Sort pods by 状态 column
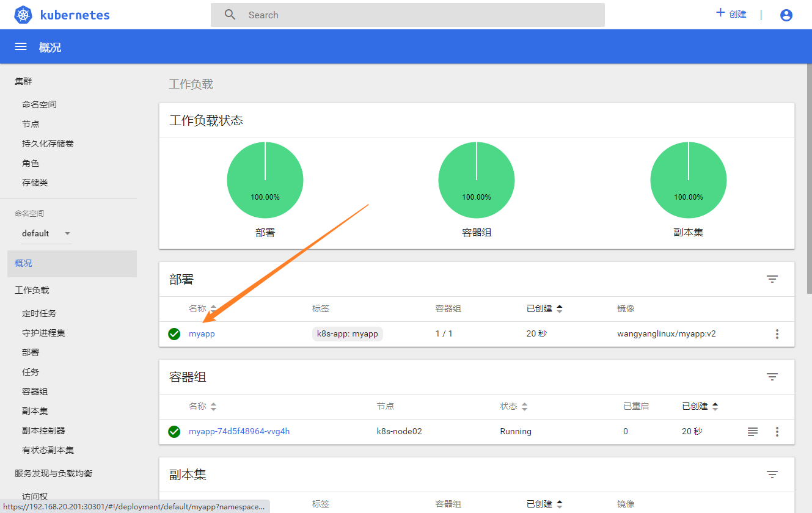The image size is (812, 513). click(x=512, y=407)
